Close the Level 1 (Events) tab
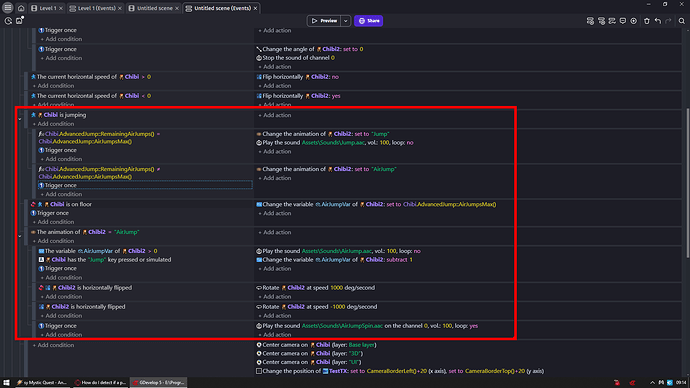This screenshot has height=388, width=690. tap(120, 8)
